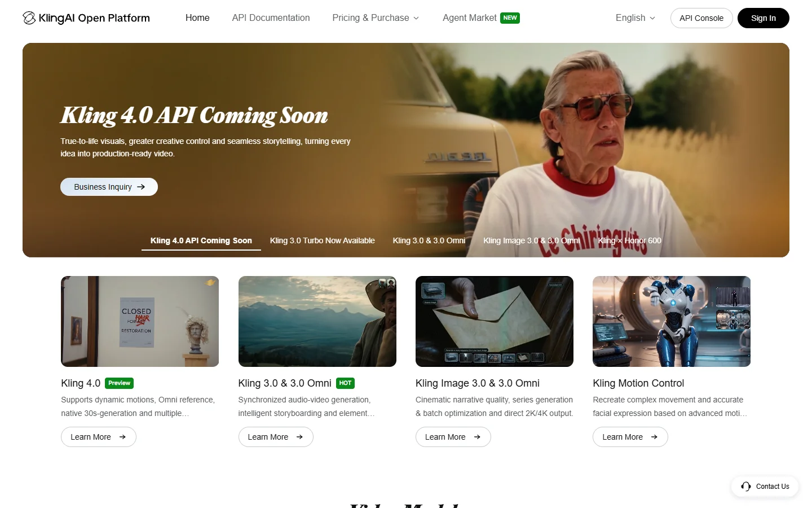Click the KlingAI Open Platform logo
Image resolution: width=812 pixels, height=508 pixels.
click(86, 18)
